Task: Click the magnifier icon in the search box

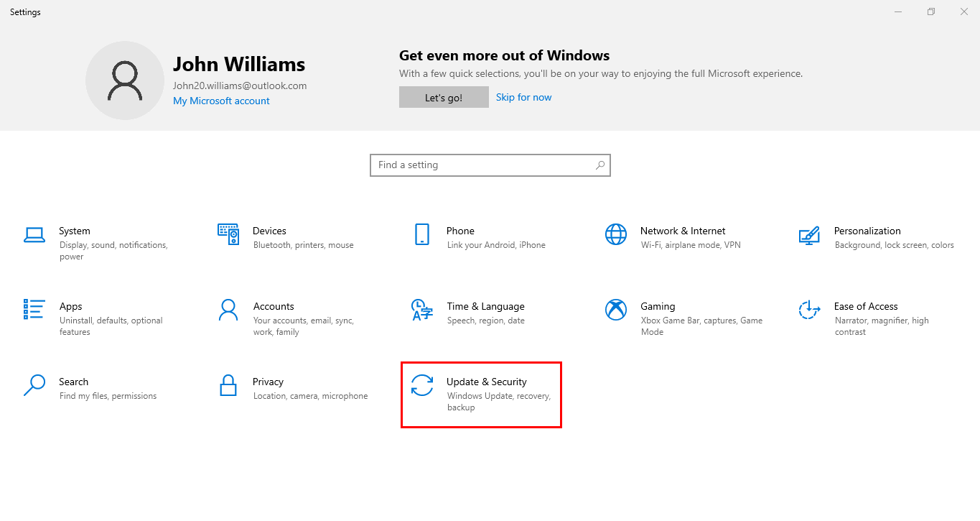Action: [600, 165]
